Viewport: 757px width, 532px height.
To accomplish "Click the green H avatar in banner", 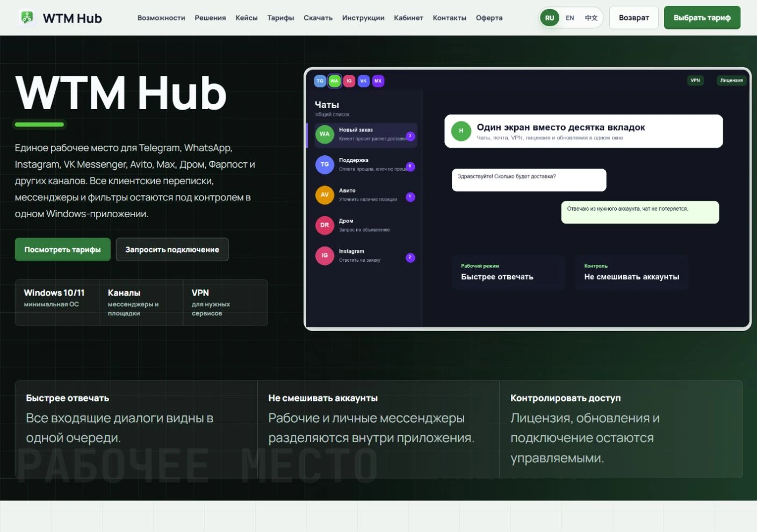I will coord(461,131).
